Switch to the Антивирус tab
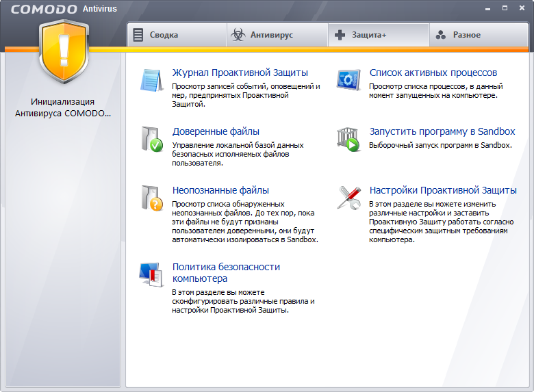The height and width of the screenshot is (392, 534). pos(277,35)
